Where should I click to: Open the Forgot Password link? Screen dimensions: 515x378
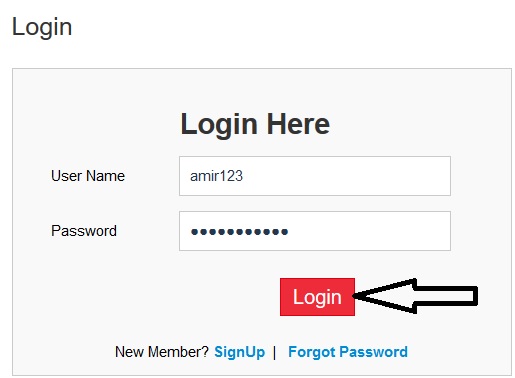click(348, 352)
